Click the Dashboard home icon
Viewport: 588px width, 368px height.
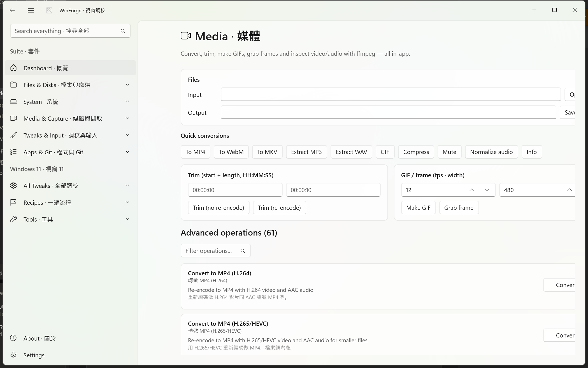point(13,68)
